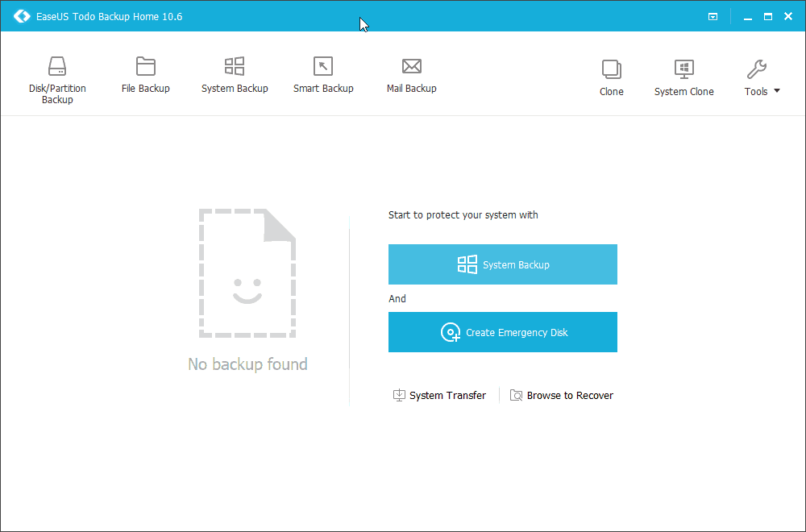This screenshot has height=532, width=806.
Task: Minimize the EaseUS Todo Backup window
Action: click(x=747, y=15)
